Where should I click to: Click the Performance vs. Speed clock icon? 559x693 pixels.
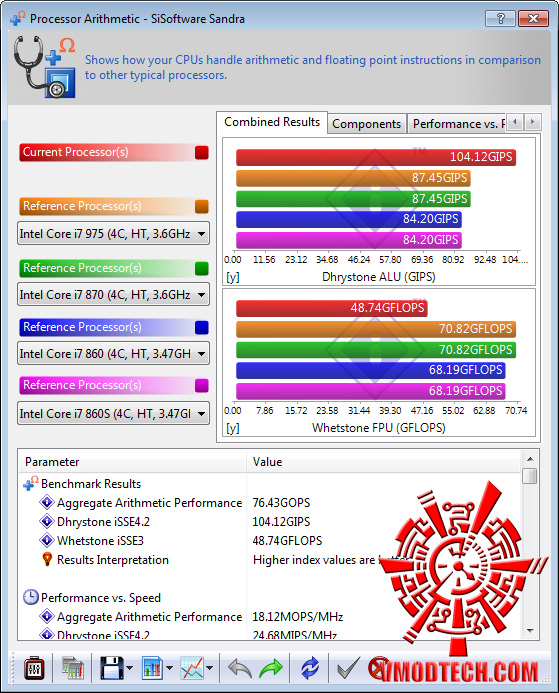pyautogui.click(x=30, y=598)
